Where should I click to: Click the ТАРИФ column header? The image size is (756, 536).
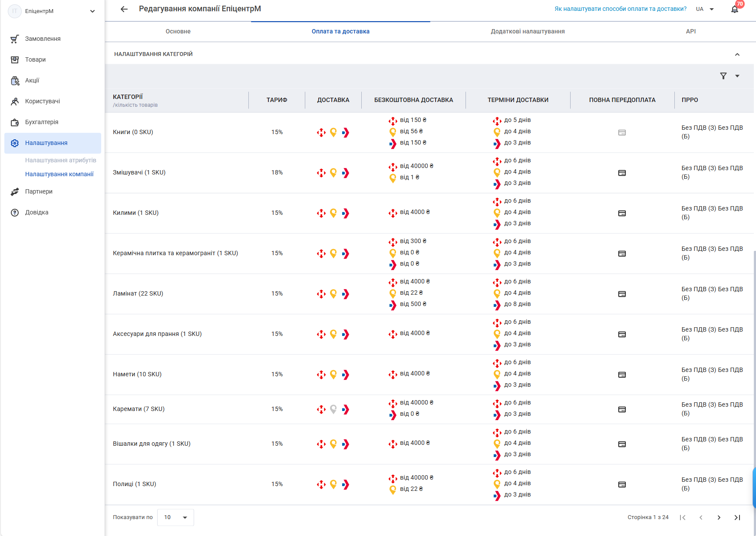(x=277, y=100)
